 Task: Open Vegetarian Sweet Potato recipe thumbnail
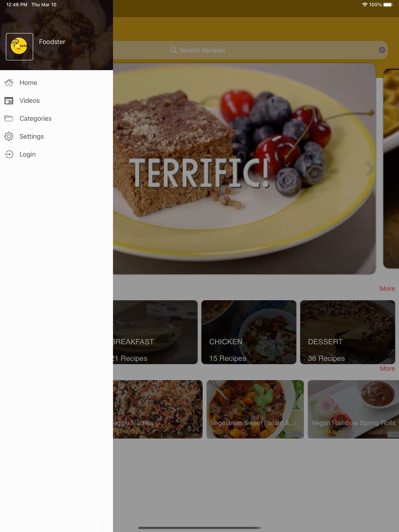pos(255,409)
